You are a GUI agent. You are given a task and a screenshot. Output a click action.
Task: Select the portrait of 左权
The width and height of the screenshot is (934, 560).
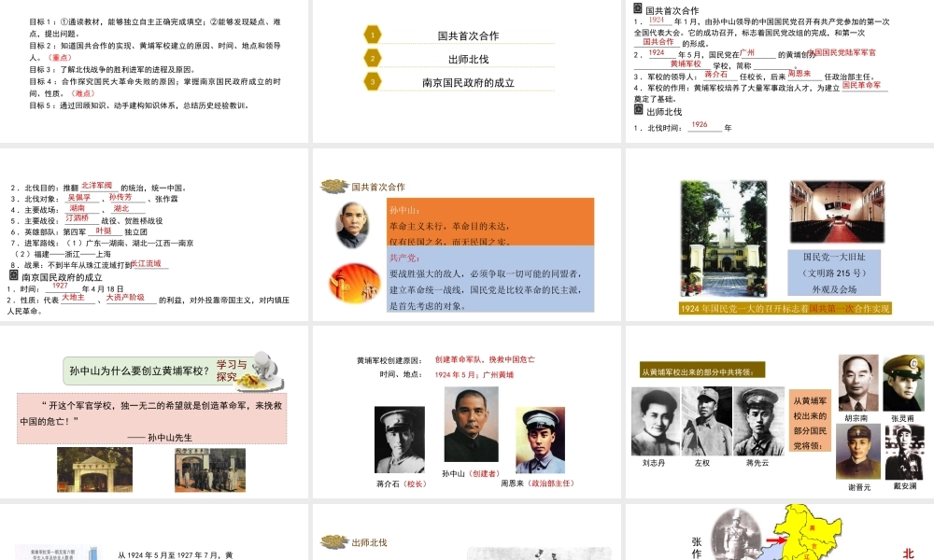[x=706, y=421]
